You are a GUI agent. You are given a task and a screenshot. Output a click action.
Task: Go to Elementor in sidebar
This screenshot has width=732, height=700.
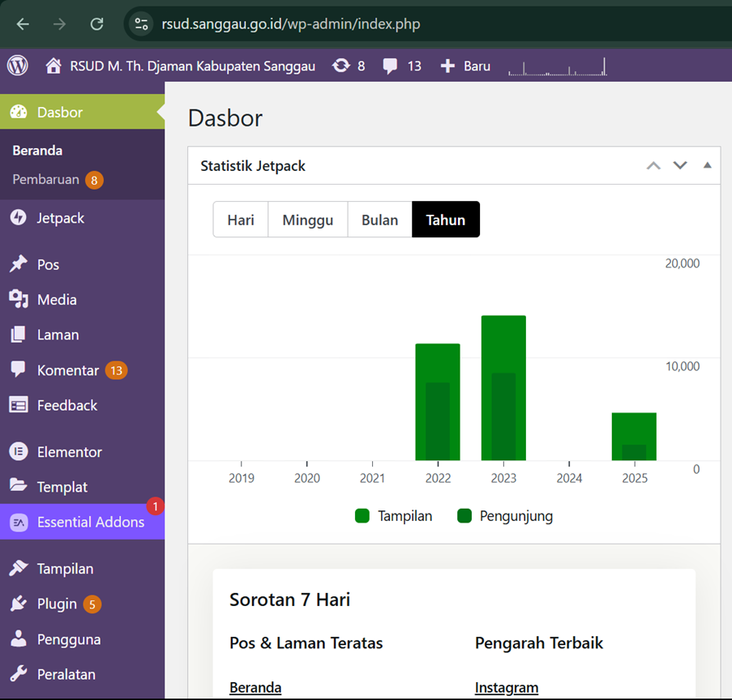[69, 452]
